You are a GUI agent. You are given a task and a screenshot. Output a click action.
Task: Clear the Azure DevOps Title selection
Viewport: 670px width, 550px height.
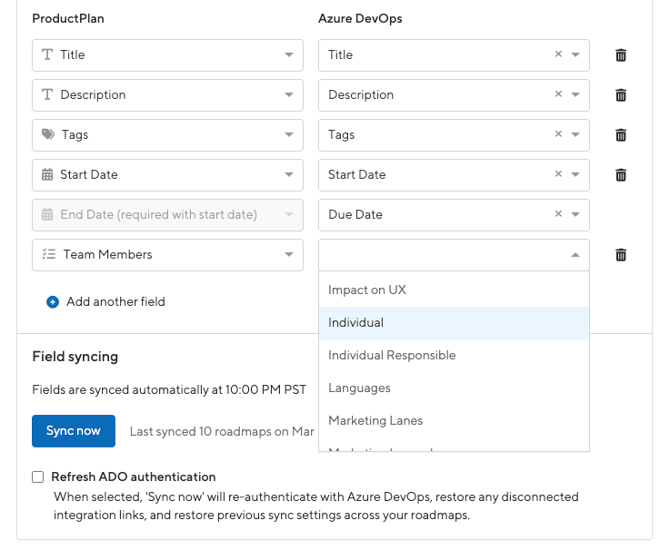coord(558,55)
